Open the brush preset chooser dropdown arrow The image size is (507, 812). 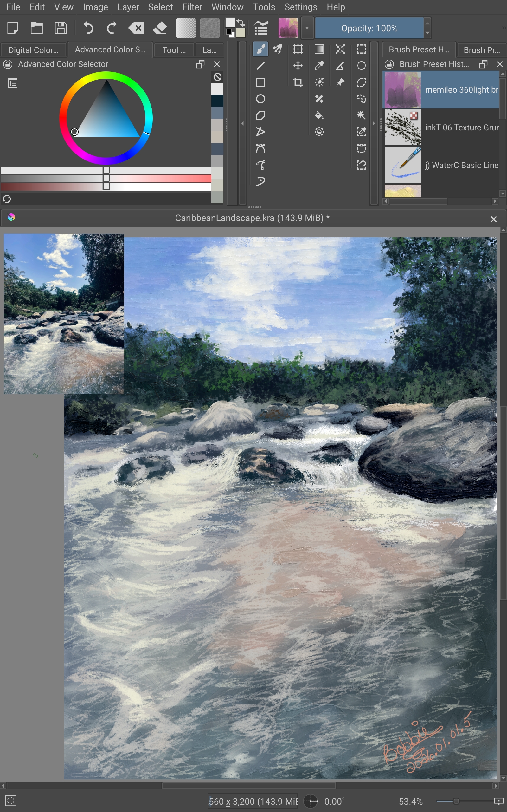tap(307, 28)
